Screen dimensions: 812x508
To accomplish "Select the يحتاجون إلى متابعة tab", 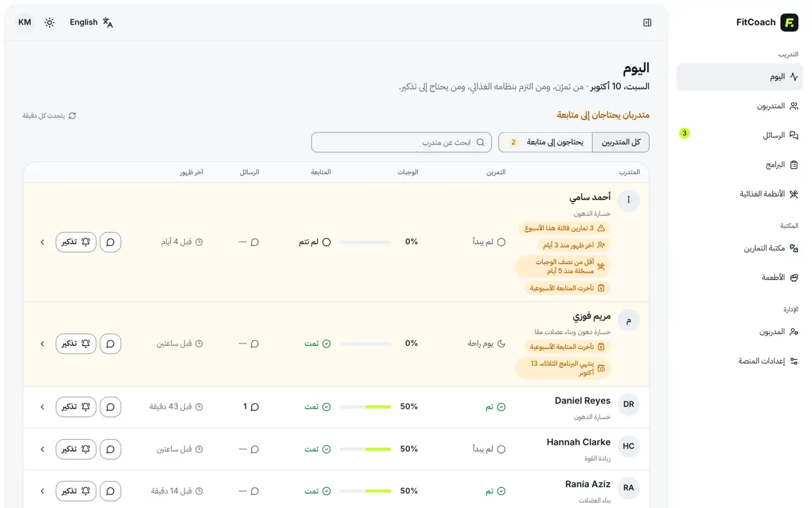I will pos(546,142).
